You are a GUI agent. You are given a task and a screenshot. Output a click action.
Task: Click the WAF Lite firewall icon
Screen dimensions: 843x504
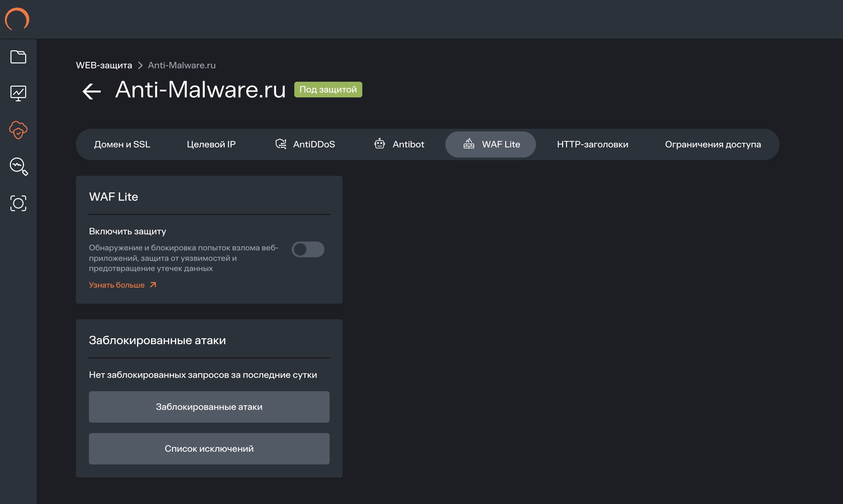(469, 144)
